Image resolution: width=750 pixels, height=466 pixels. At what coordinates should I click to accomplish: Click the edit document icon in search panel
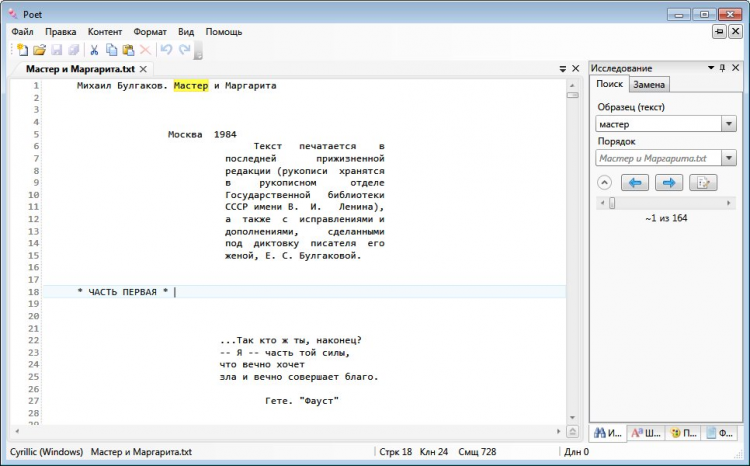704,182
